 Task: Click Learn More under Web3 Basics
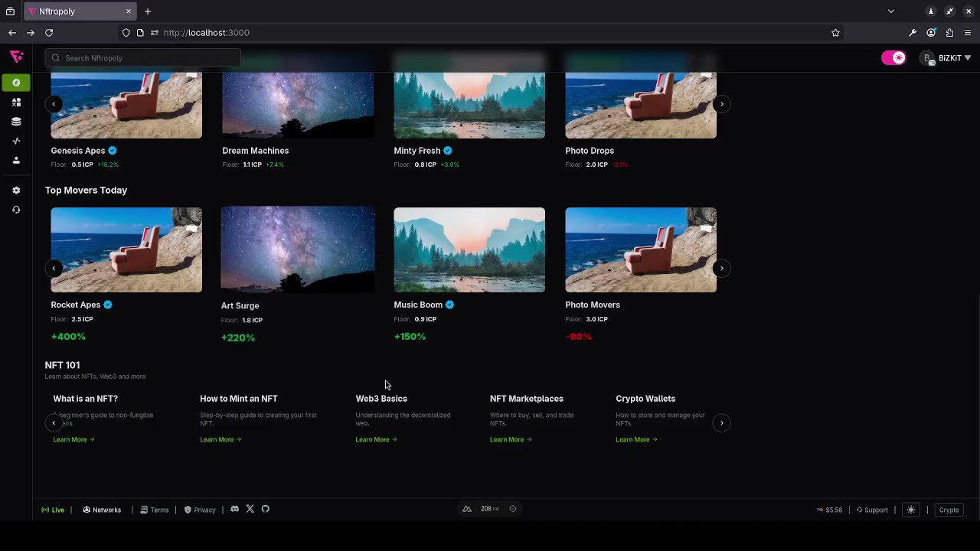(x=376, y=440)
